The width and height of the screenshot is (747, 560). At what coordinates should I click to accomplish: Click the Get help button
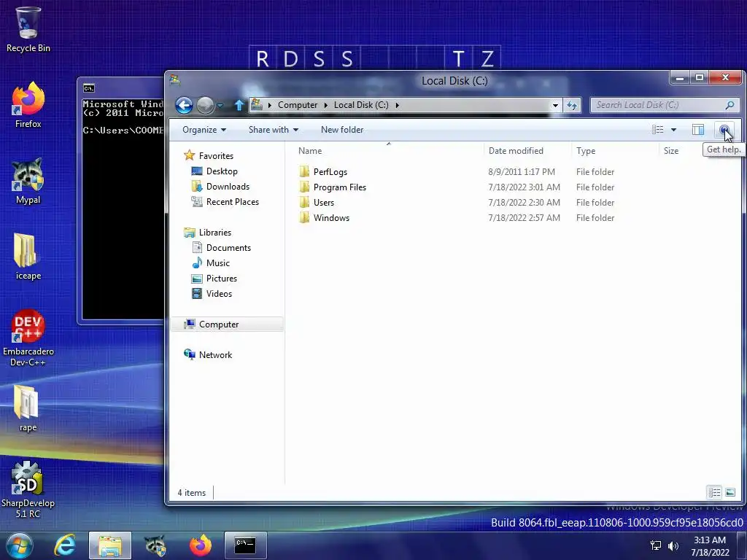point(724,130)
